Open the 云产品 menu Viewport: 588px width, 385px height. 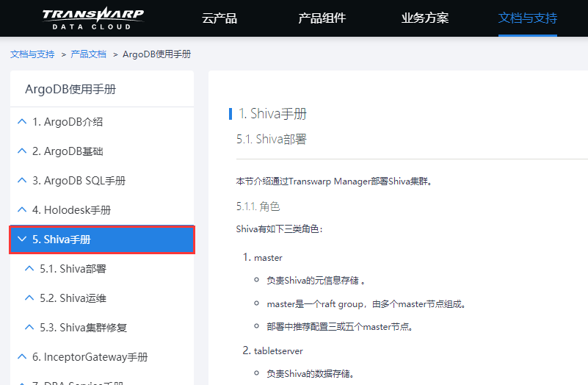click(219, 18)
